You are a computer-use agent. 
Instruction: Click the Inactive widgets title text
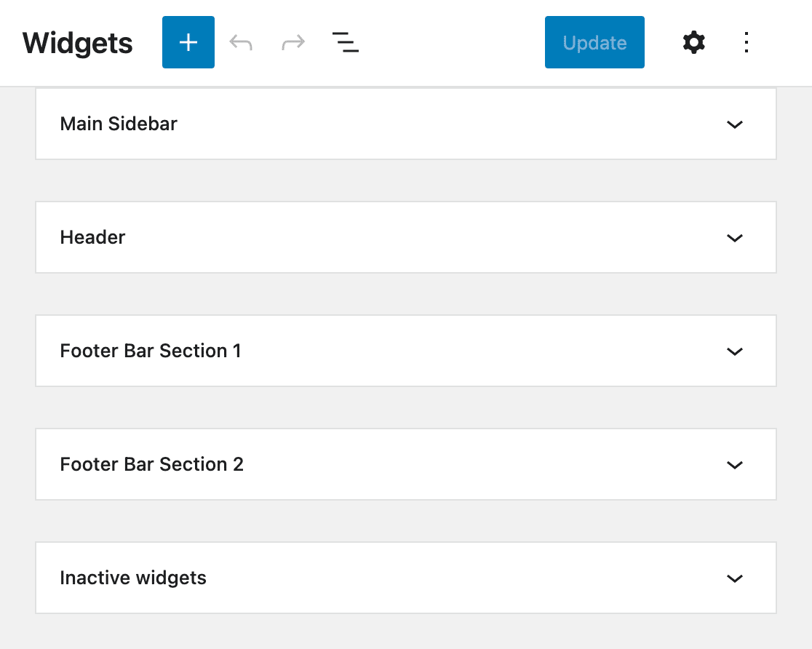[133, 578]
